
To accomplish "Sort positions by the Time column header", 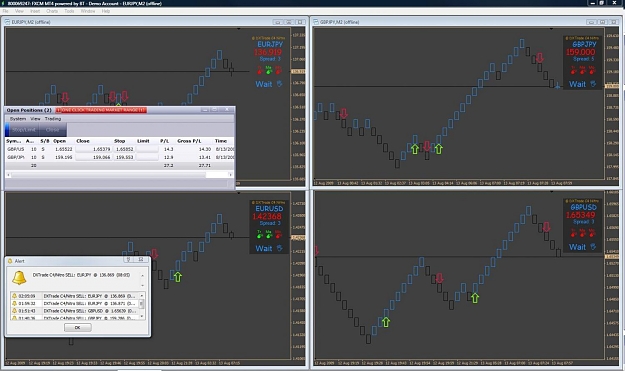I will pos(221,141).
